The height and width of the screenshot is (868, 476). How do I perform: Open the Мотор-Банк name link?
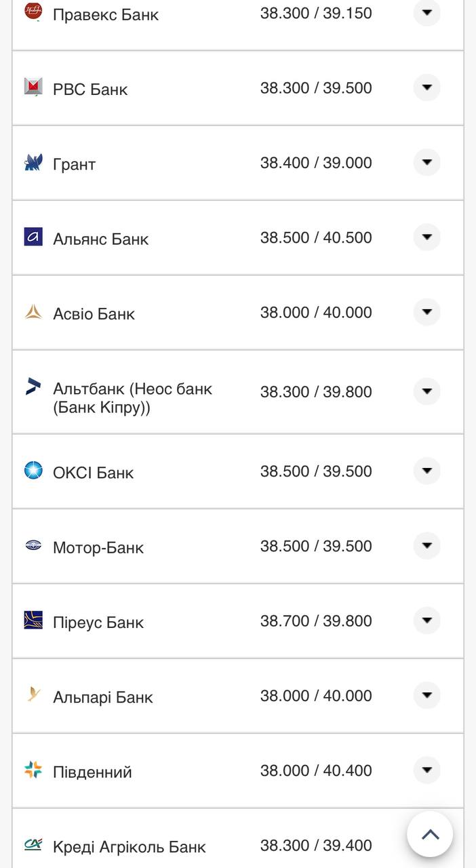point(98,548)
